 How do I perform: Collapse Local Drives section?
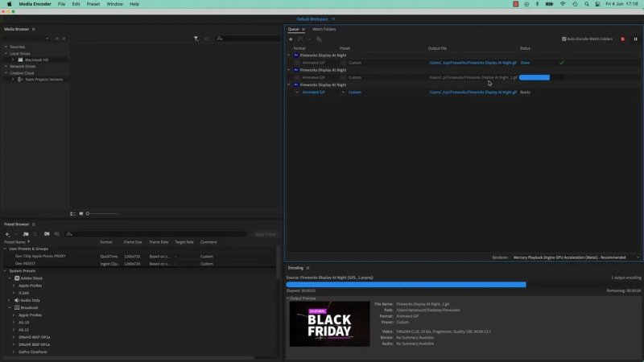click(x=6, y=53)
